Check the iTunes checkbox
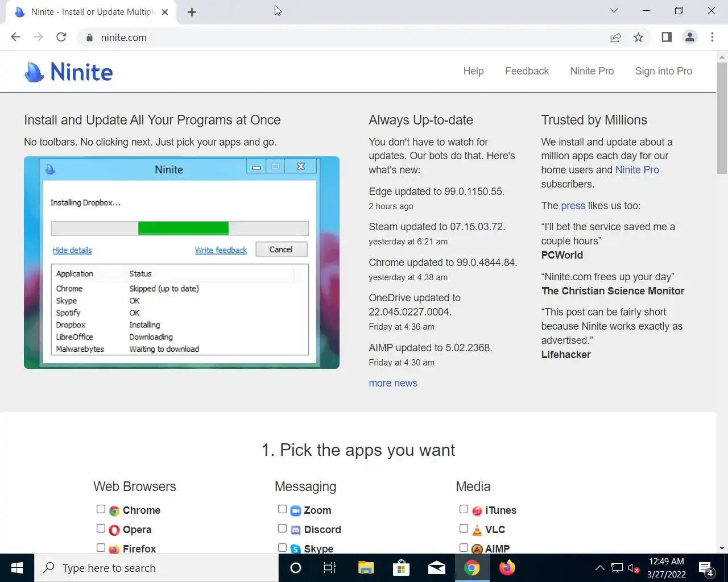 [464, 509]
